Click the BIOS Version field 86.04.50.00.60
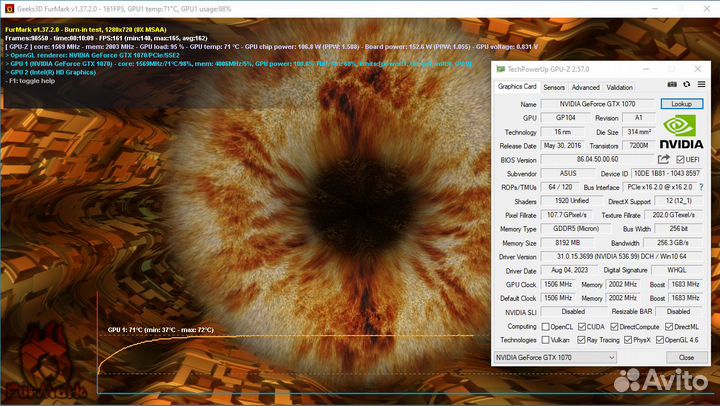 click(597, 159)
